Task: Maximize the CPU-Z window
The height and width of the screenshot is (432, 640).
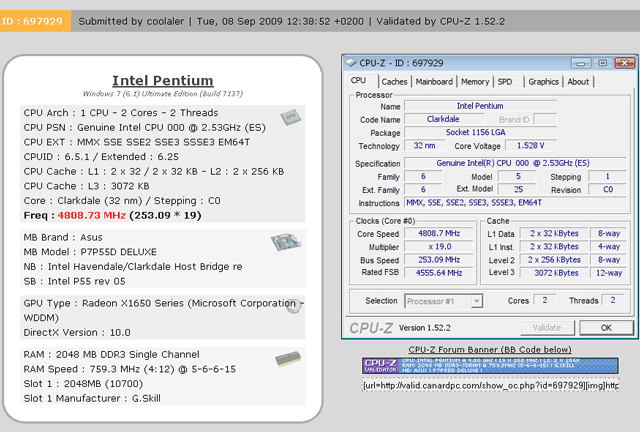Action: (602, 63)
